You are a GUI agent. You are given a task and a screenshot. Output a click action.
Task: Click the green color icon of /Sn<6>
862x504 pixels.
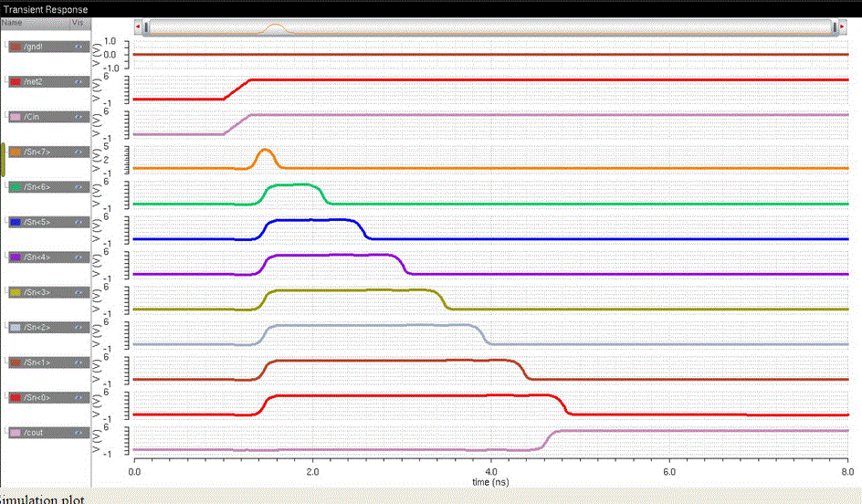[16, 187]
